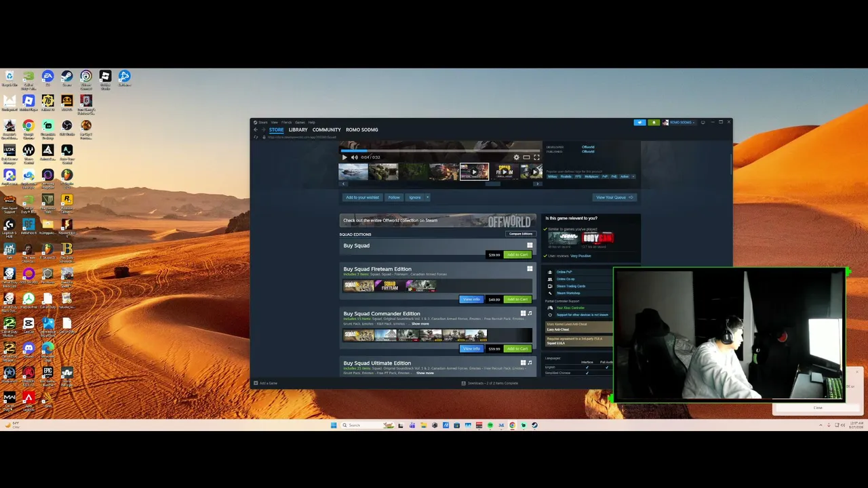Click Add a Game in Steam
868x488 pixels.
[x=266, y=384]
